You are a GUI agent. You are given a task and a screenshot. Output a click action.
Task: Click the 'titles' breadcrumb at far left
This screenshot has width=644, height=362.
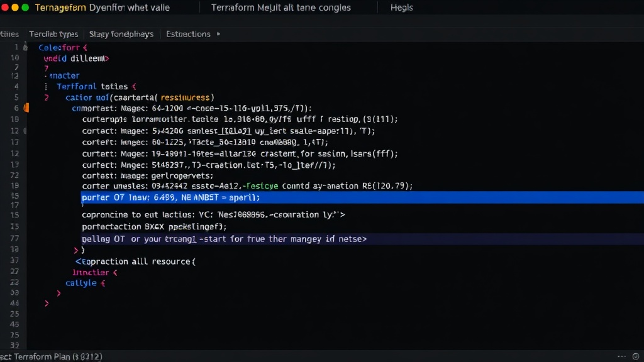[x=9, y=34]
